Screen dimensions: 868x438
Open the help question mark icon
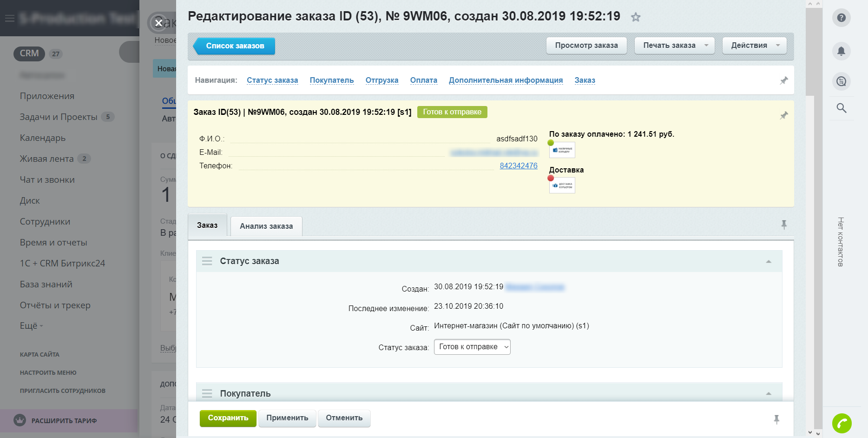coord(841,18)
